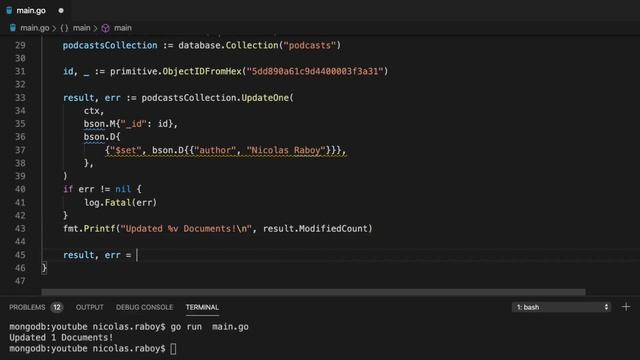Click line number 29 in the gutter

(20, 45)
